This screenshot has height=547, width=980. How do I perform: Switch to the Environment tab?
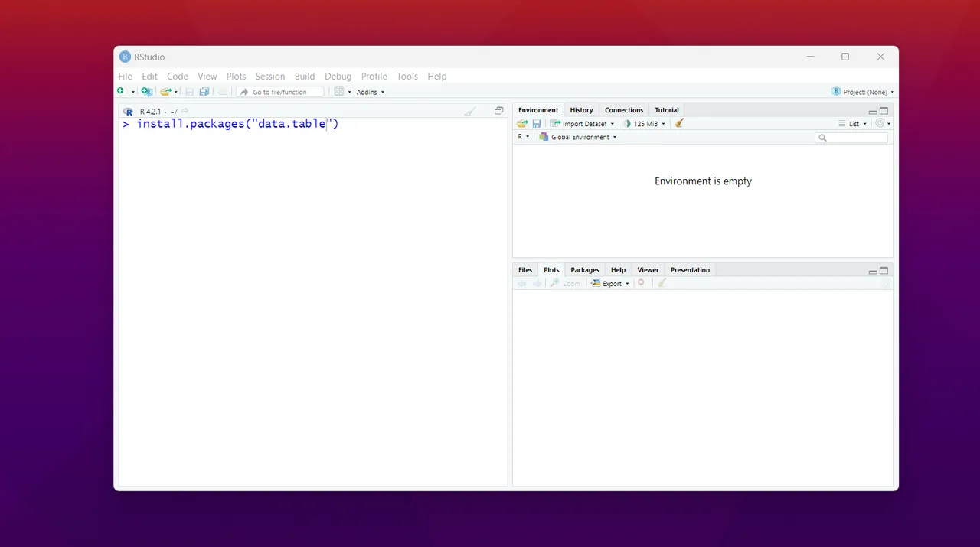538,110
